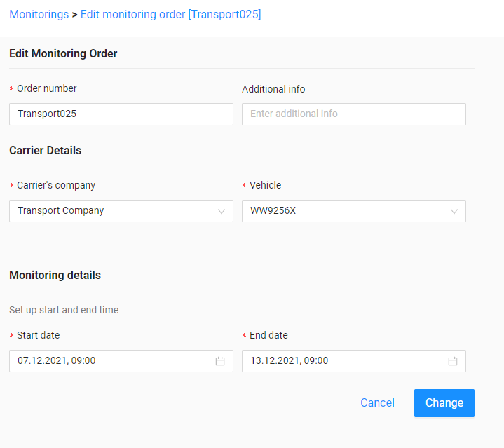Image resolution: width=504 pixels, height=448 pixels.
Task: Open the Start date calendar icon
Action: (x=220, y=361)
